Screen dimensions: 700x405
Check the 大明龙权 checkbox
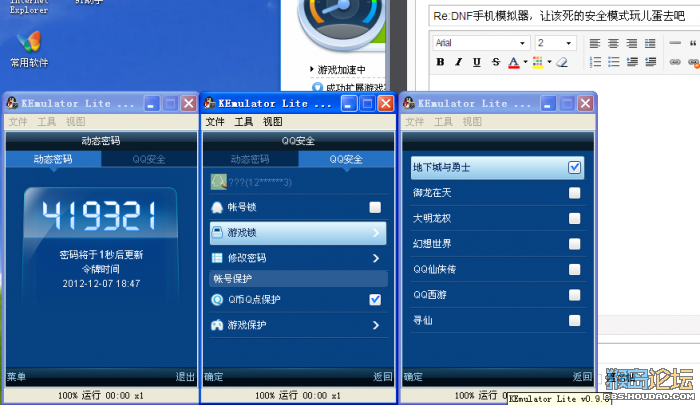(575, 218)
